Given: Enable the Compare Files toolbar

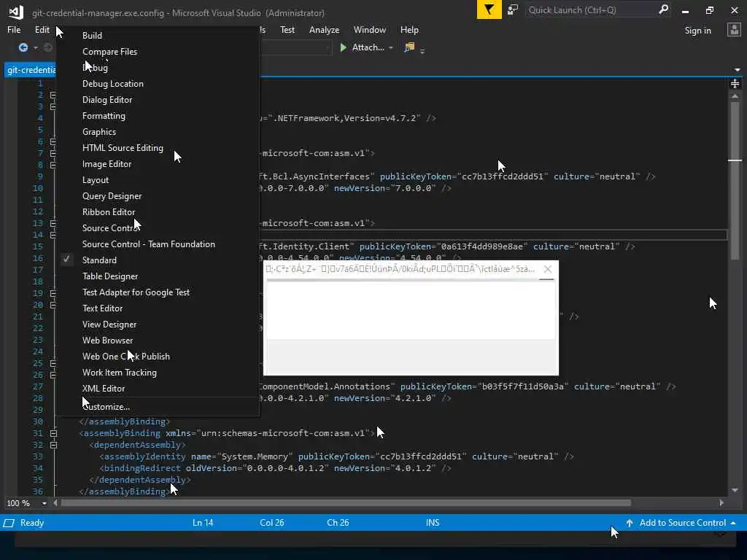Looking at the screenshot, I should [158, 52].
